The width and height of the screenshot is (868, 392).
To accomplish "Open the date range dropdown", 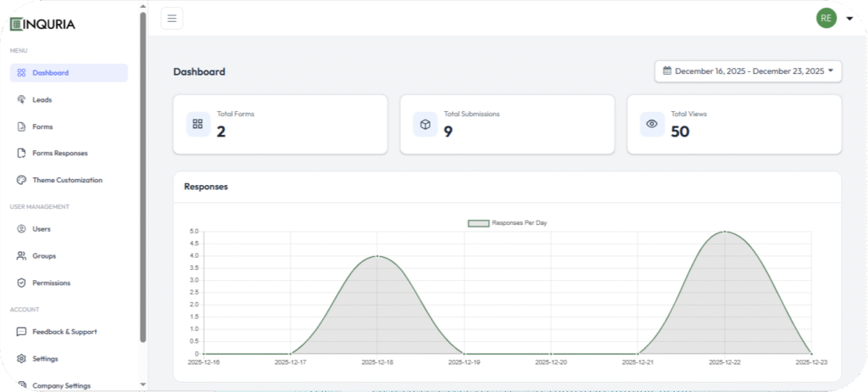I will click(748, 71).
